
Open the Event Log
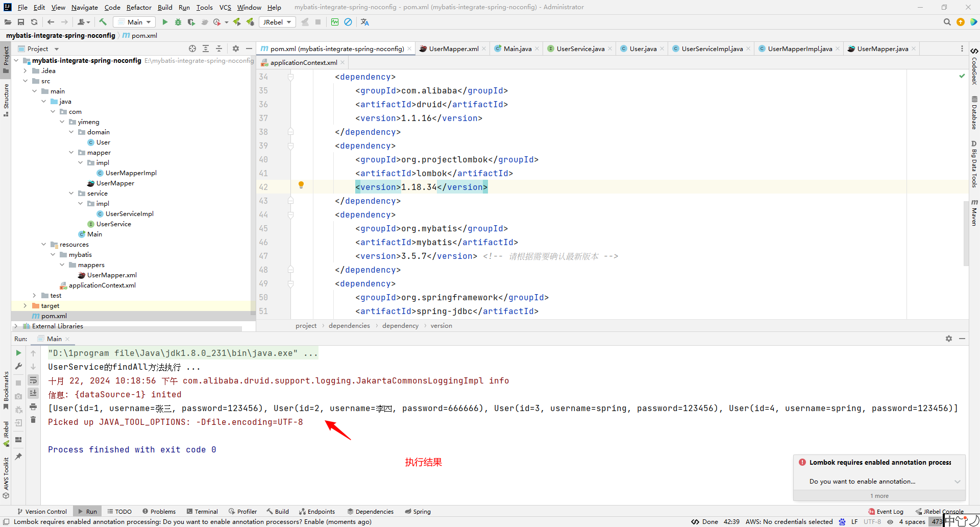886,511
